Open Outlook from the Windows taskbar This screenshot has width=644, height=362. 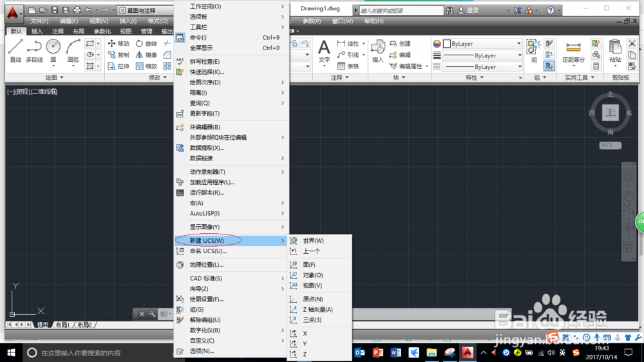(360, 352)
